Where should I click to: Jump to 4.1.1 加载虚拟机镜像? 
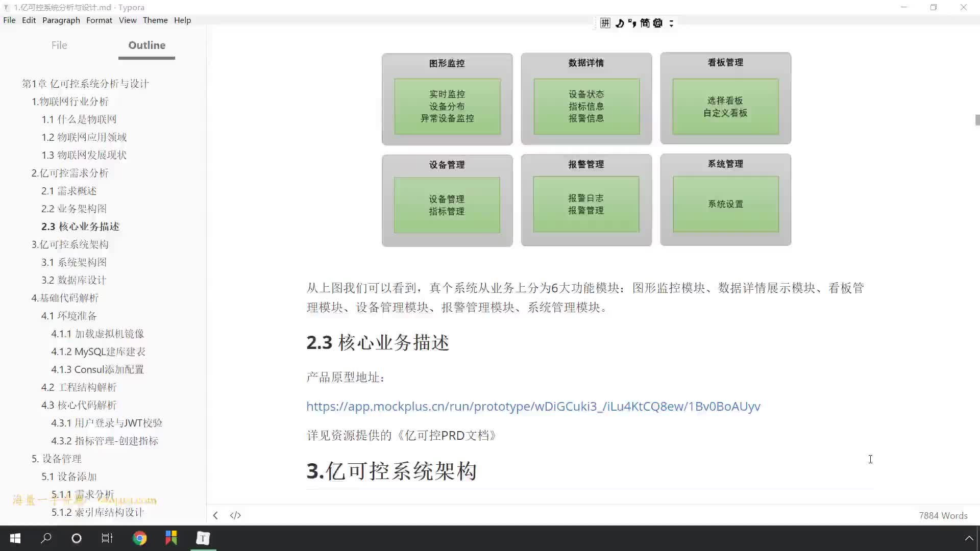point(97,334)
